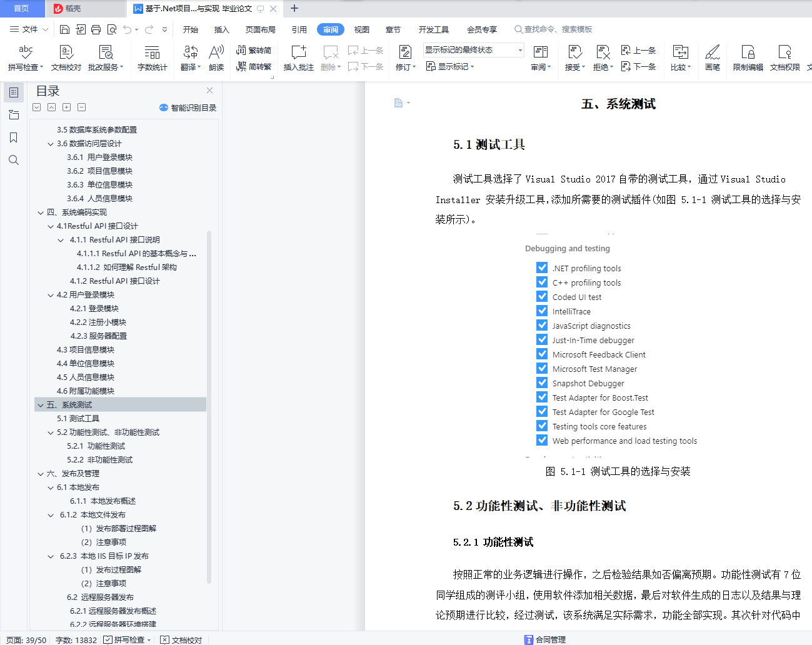
Task: Show the 字数统计 word count
Action: [x=152, y=57]
